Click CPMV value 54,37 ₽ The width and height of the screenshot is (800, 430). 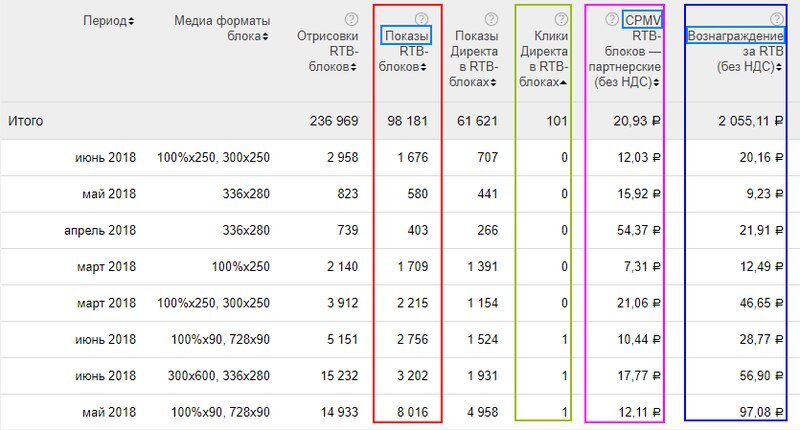point(639,230)
